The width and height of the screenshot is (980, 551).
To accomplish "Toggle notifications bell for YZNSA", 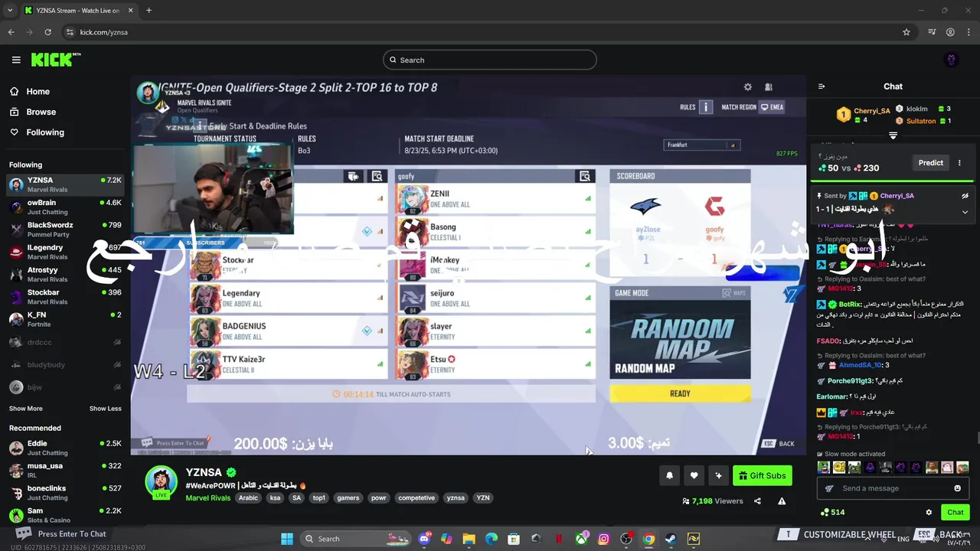I will (669, 475).
